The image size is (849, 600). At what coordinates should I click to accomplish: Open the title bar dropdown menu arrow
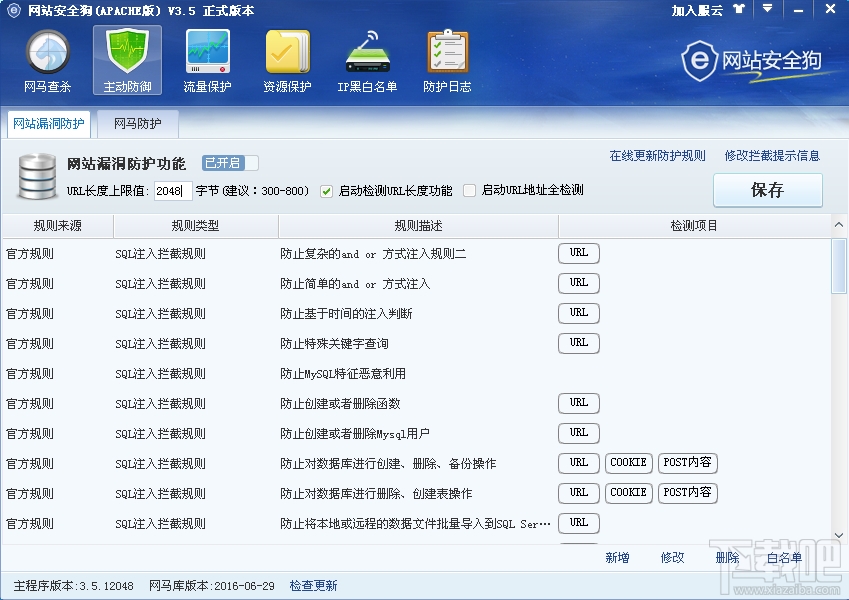(x=767, y=9)
